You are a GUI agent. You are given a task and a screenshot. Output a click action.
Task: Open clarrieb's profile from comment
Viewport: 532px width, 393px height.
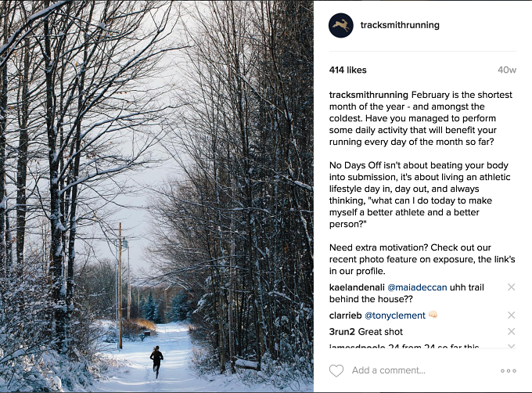[x=345, y=315]
